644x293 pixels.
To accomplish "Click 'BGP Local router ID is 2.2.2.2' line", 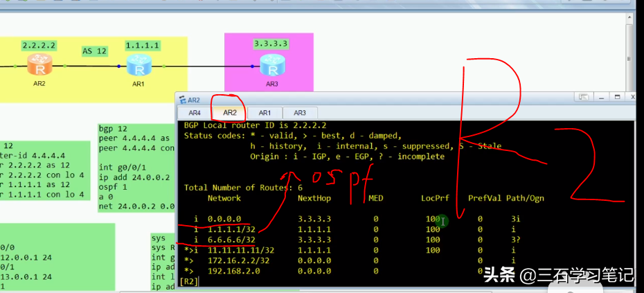I will click(x=255, y=125).
